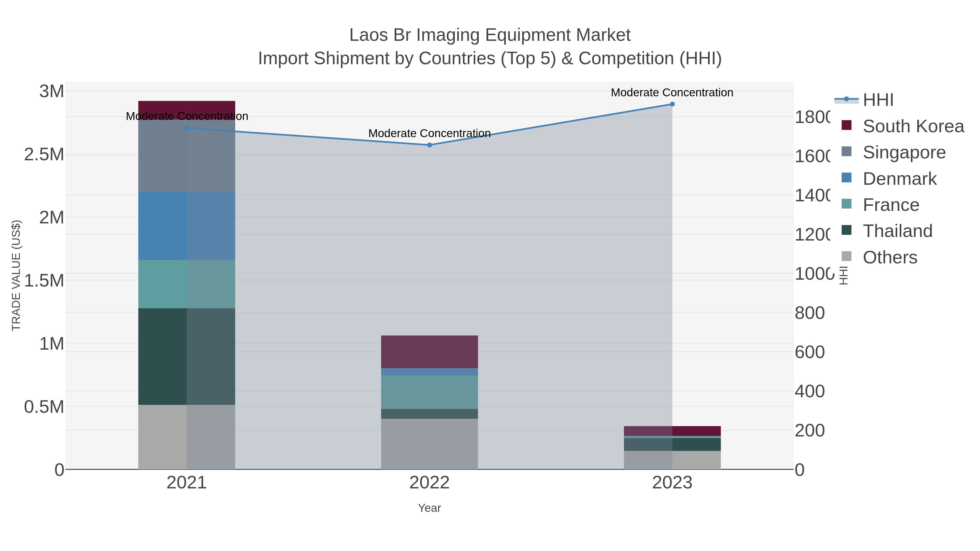Viewport: 980px width, 551px height.
Task: Click the France teal legend swatch
Action: click(x=846, y=204)
